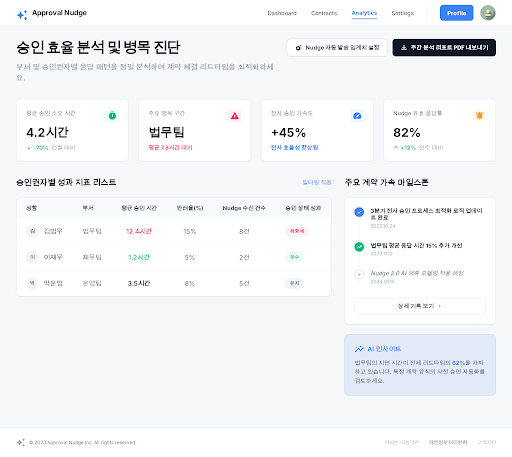Image resolution: width=512 pixels, height=457 pixels.
Task: Click the '4.2시간' metric value
Action: click(48, 132)
